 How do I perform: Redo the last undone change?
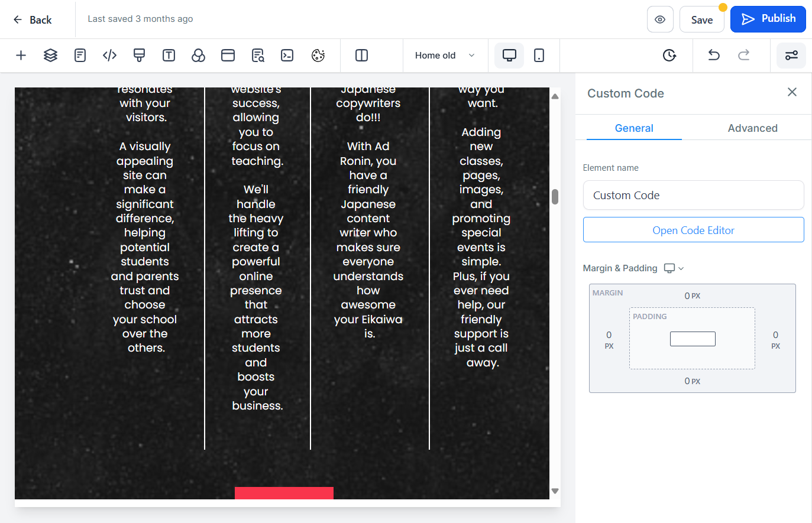coord(744,56)
